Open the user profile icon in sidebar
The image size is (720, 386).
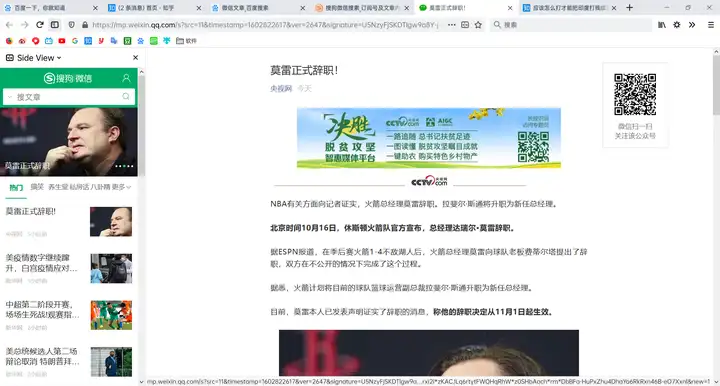(x=126, y=78)
